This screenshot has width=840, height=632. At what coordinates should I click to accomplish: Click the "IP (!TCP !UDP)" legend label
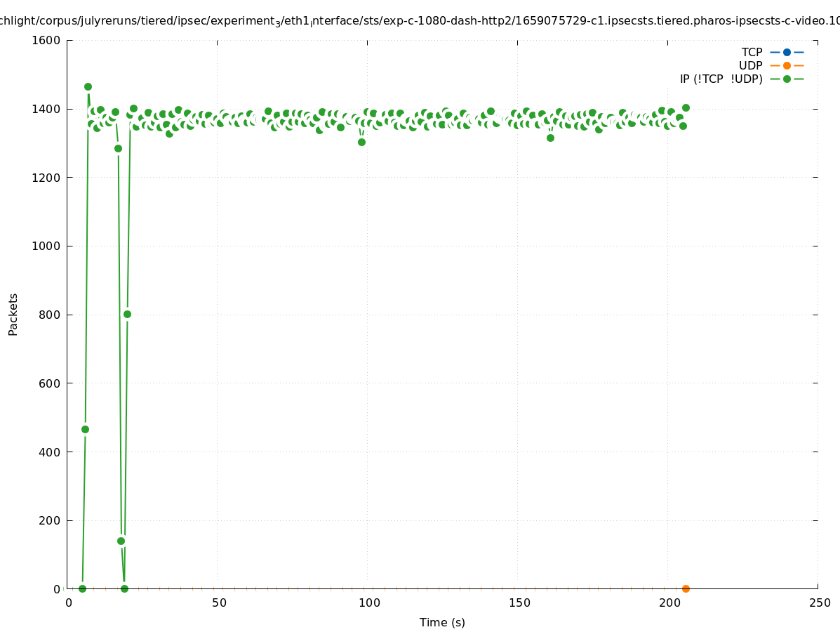coord(721,79)
